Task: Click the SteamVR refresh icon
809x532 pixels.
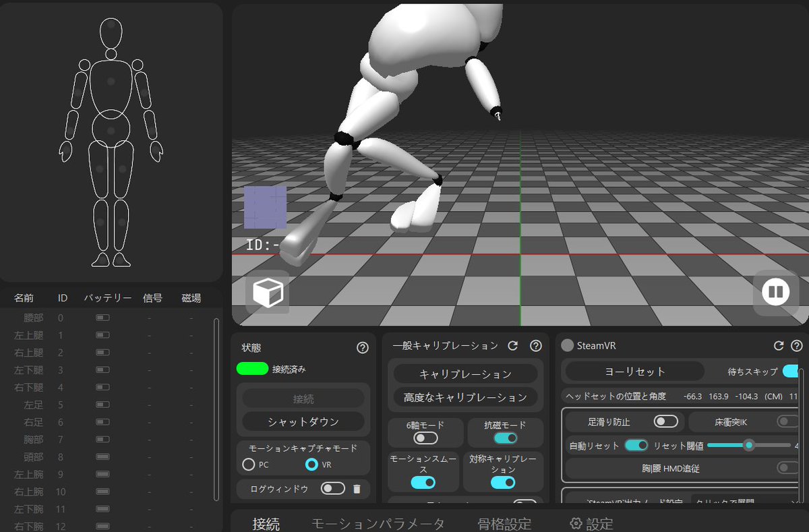Action: click(779, 346)
